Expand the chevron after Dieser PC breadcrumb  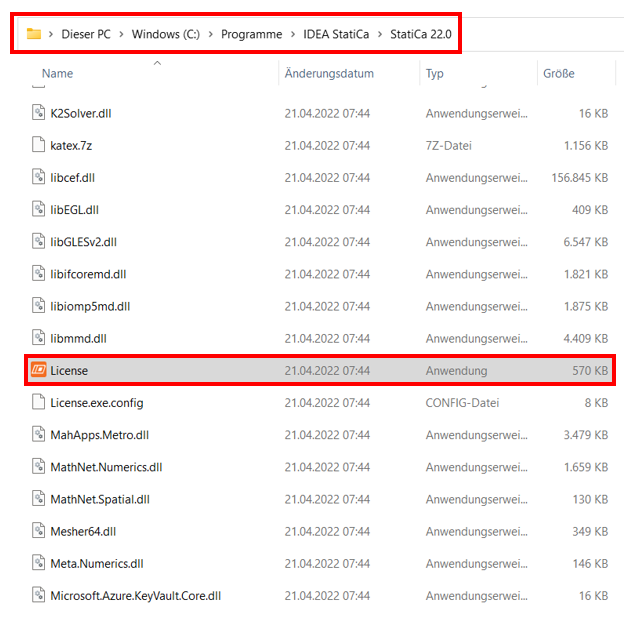coord(121,34)
